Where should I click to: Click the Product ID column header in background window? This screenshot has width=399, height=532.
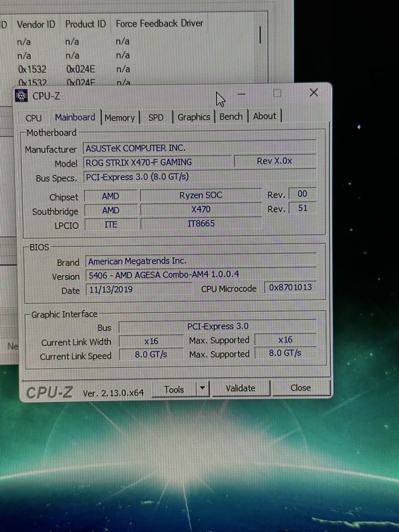click(86, 24)
